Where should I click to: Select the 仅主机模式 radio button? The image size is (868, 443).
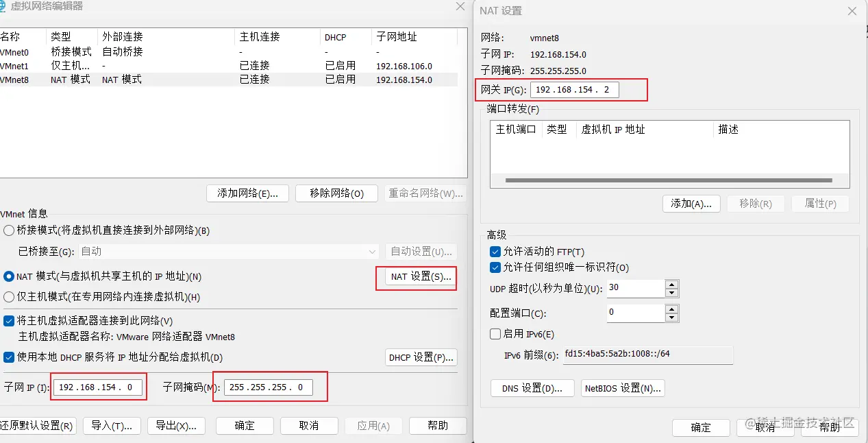[9, 297]
